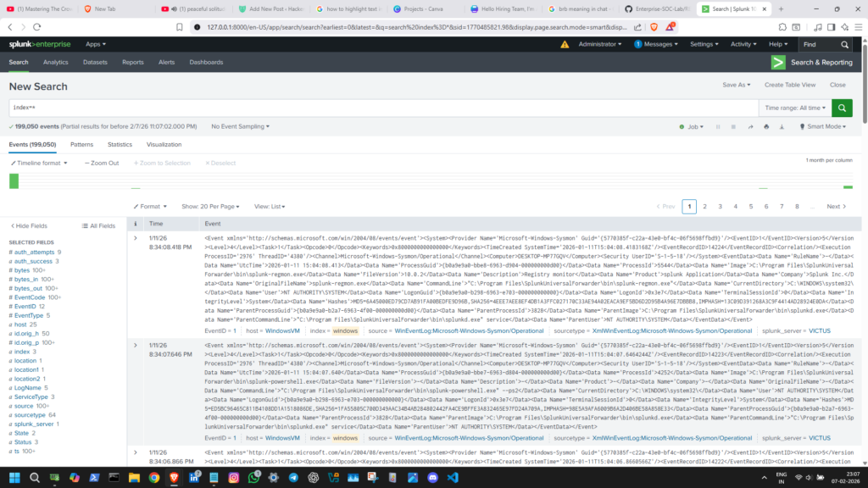Click the Print results icon
Viewport: 868px width, 488px height.
(x=766, y=126)
